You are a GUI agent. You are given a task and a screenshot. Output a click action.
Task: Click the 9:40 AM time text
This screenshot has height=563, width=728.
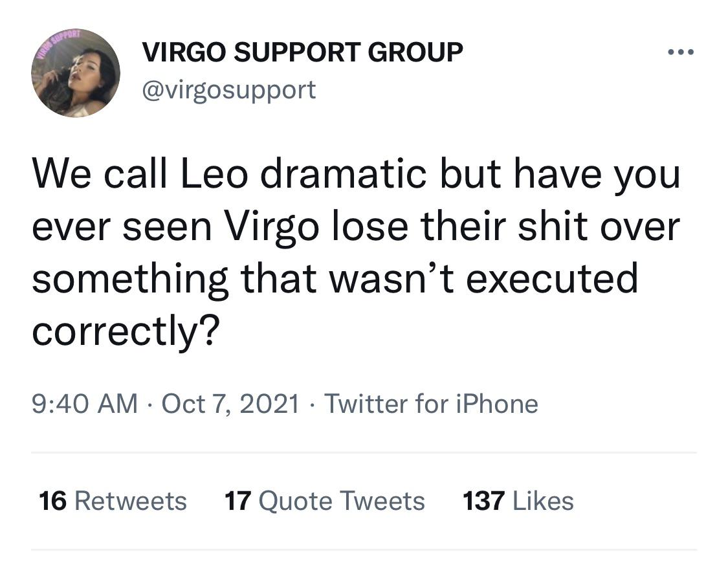click(85, 403)
